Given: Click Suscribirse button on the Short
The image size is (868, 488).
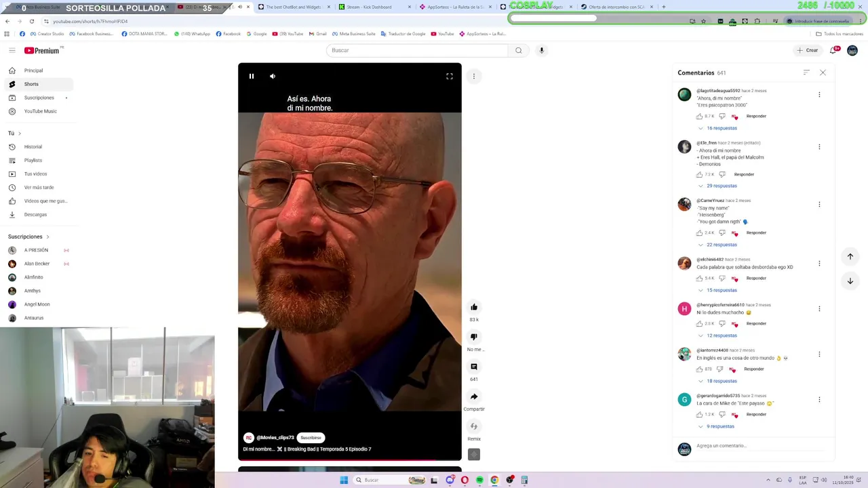Looking at the screenshot, I should pyautogui.click(x=311, y=438).
